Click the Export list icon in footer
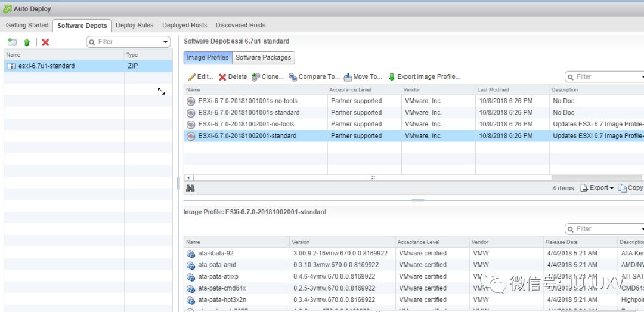The image size is (644, 312). click(584, 188)
